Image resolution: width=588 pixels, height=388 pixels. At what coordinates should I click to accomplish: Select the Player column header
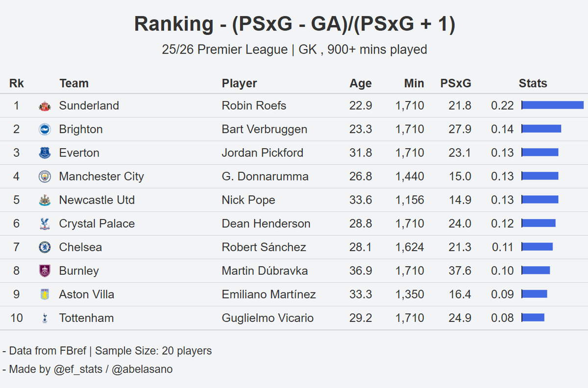239,83
